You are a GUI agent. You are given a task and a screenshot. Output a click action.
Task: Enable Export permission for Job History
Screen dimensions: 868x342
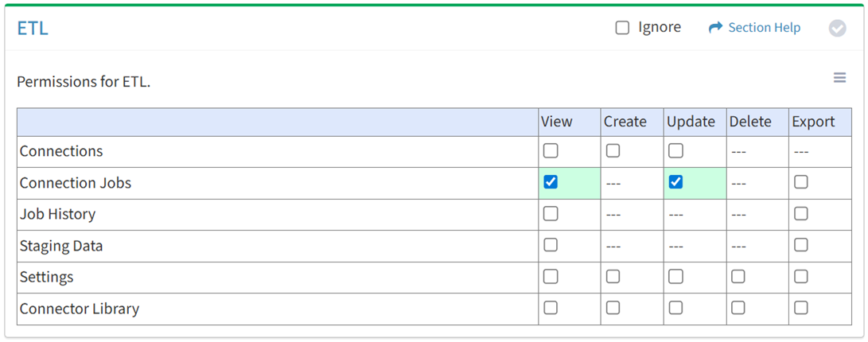(801, 213)
